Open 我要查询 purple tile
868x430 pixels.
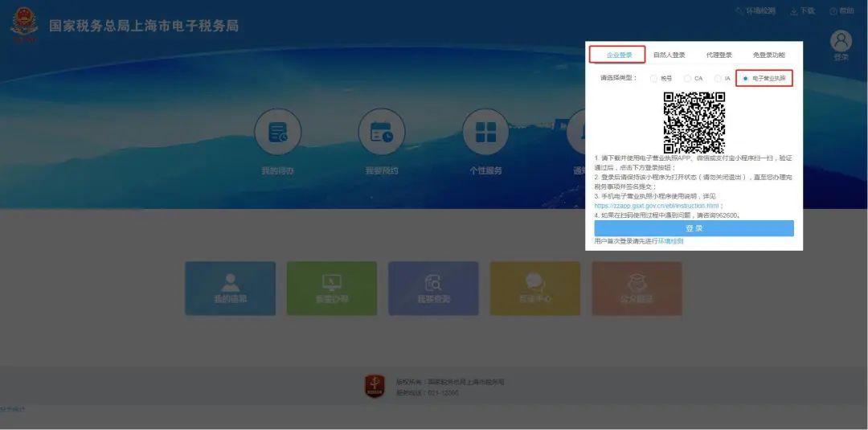click(433, 289)
